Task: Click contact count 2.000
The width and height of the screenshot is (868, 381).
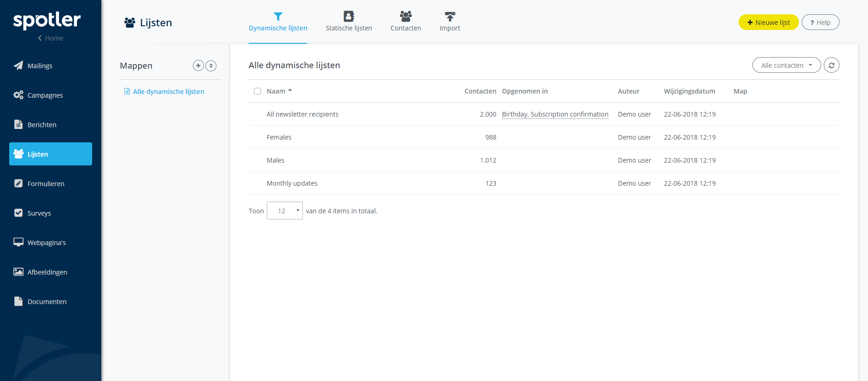Action: tap(488, 114)
